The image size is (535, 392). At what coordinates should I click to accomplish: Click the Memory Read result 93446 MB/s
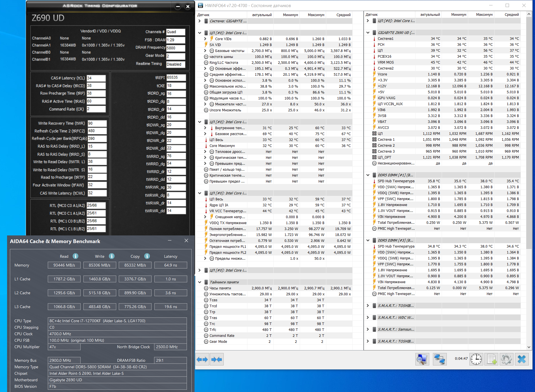pyautogui.click(x=64, y=265)
